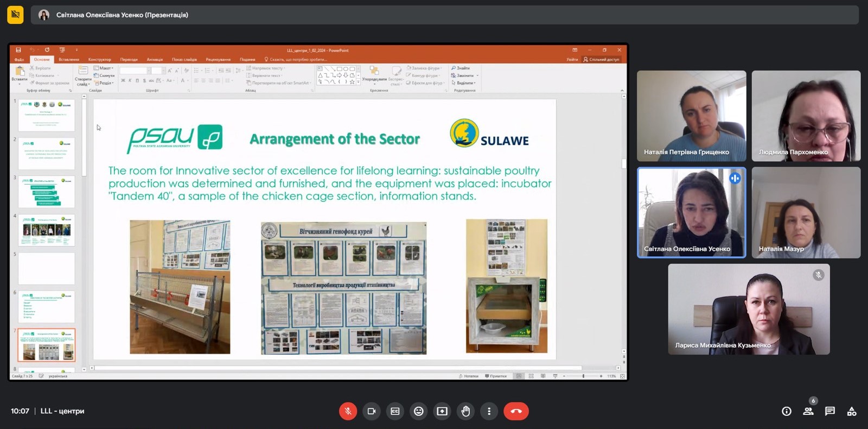The image size is (868, 429).
Task: Click the Спільний доступ share button
Action: pyautogui.click(x=601, y=59)
